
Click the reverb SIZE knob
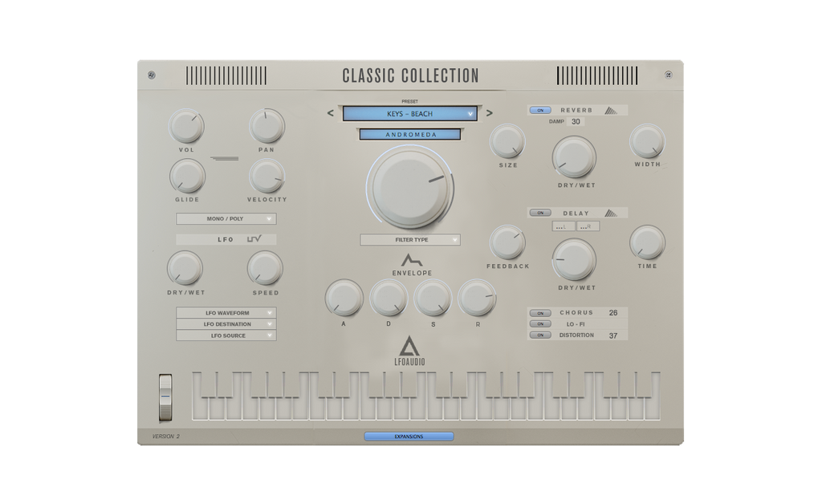[507, 141]
